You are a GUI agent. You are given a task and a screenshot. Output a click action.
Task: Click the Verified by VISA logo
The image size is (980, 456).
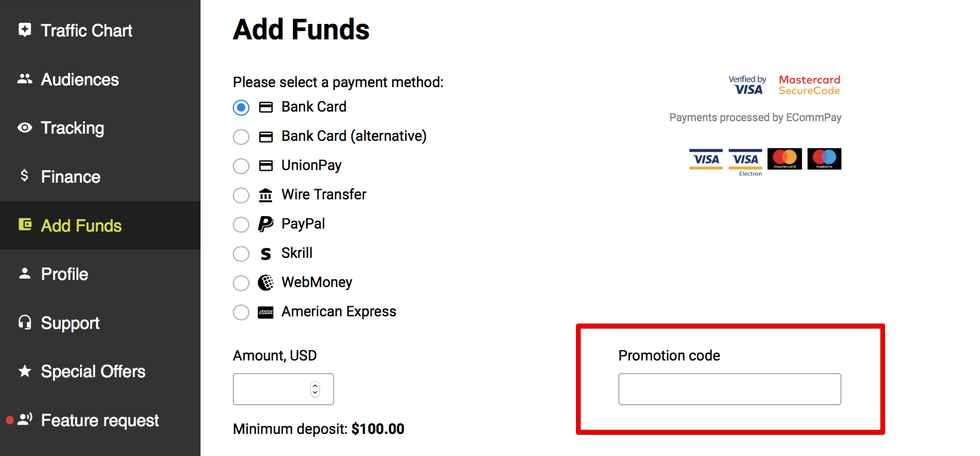tap(747, 85)
